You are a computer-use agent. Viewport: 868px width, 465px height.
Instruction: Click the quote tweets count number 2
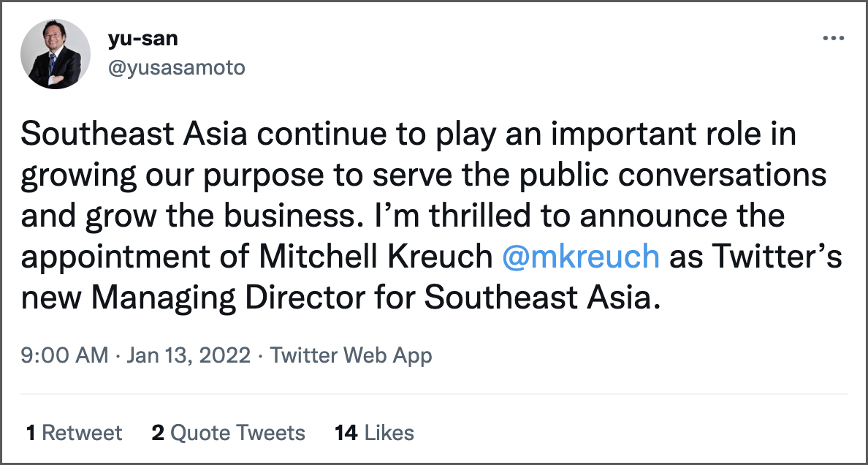[158, 433]
